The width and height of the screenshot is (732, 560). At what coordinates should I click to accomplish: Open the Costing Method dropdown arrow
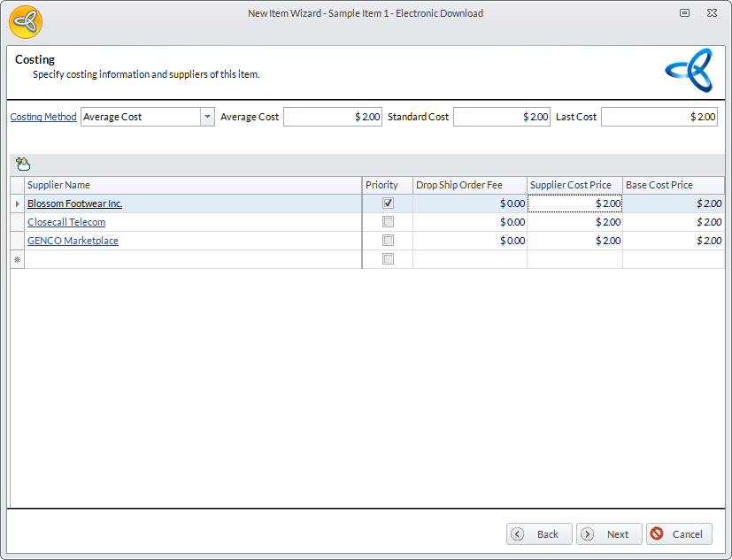pos(207,117)
